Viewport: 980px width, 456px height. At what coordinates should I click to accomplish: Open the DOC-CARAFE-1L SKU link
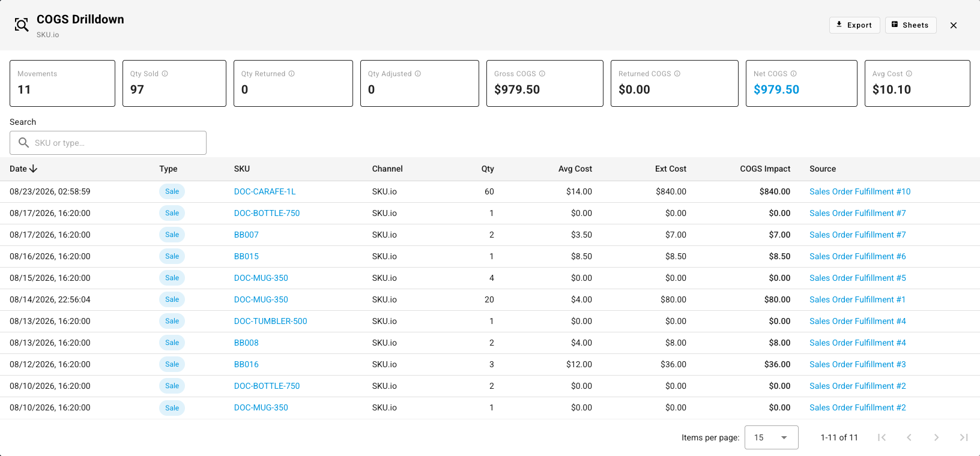click(x=265, y=191)
